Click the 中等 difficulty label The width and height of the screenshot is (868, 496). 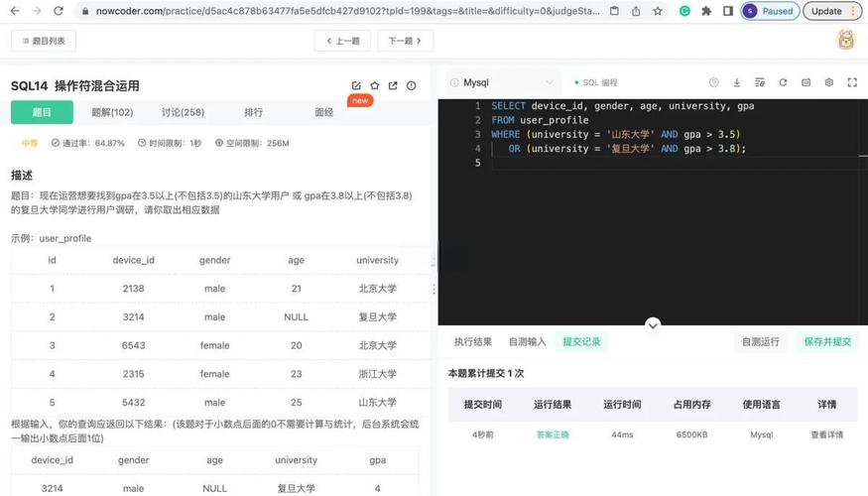click(30, 144)
